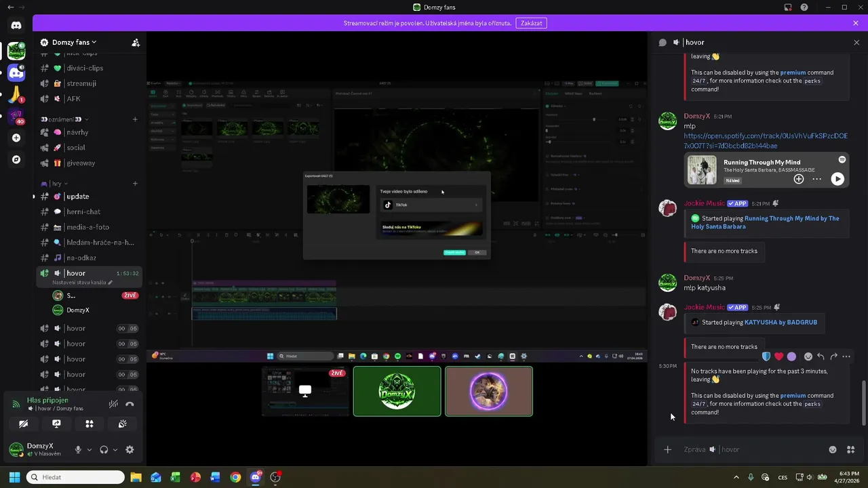Turn on camera in voice panel
Screen dimensions: 868x488
(x=24, y=424)
